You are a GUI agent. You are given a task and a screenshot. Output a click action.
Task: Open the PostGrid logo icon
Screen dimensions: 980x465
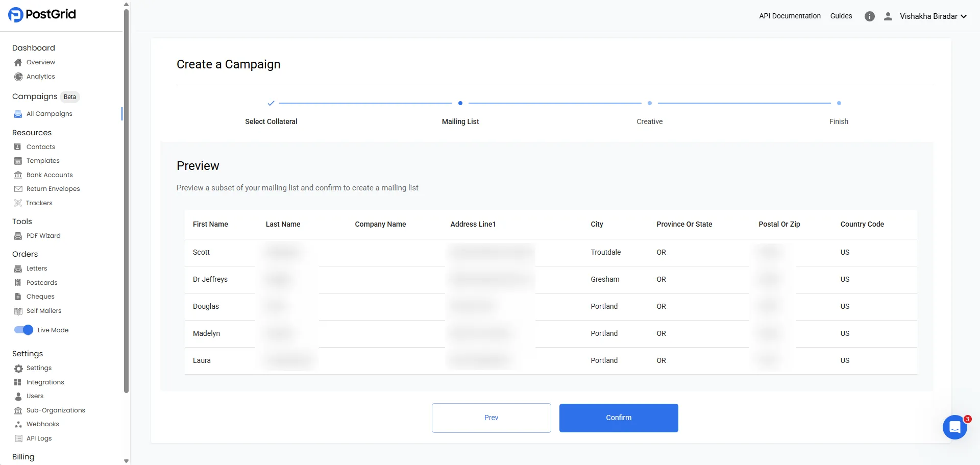15,14
